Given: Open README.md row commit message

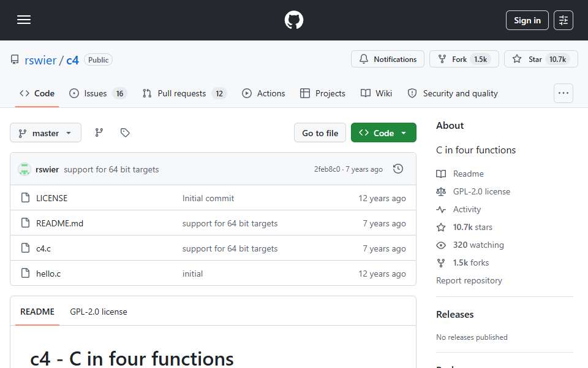Looking at the screenshot, I should coord(230,223).
